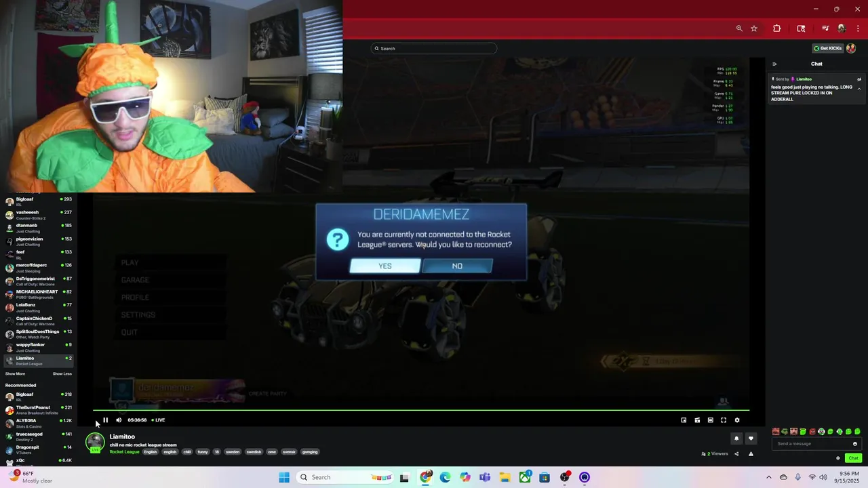868x488 pixels.
Task: Focus the Kick search box
Action: pyautogui.click(x=434, y=48)
